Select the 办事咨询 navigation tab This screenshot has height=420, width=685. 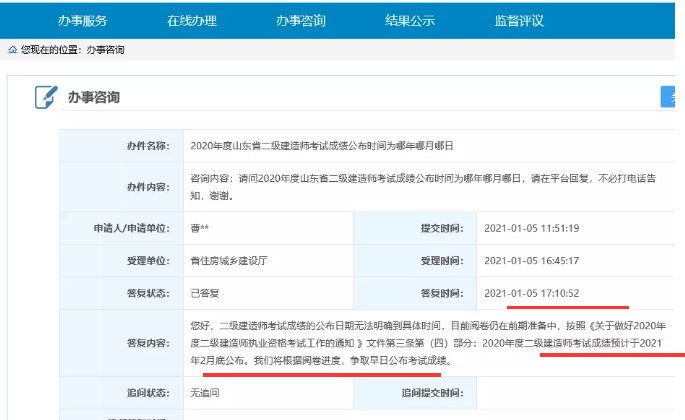(302, 20)
